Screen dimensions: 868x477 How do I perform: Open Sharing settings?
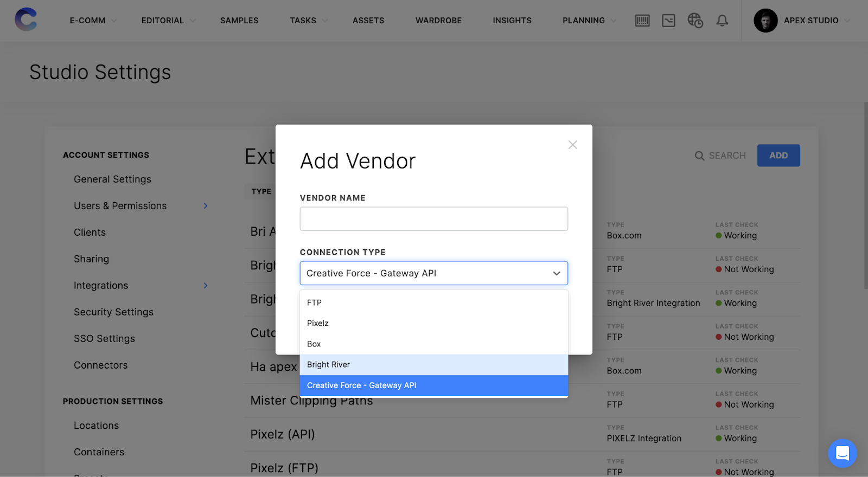click(91, 259)
